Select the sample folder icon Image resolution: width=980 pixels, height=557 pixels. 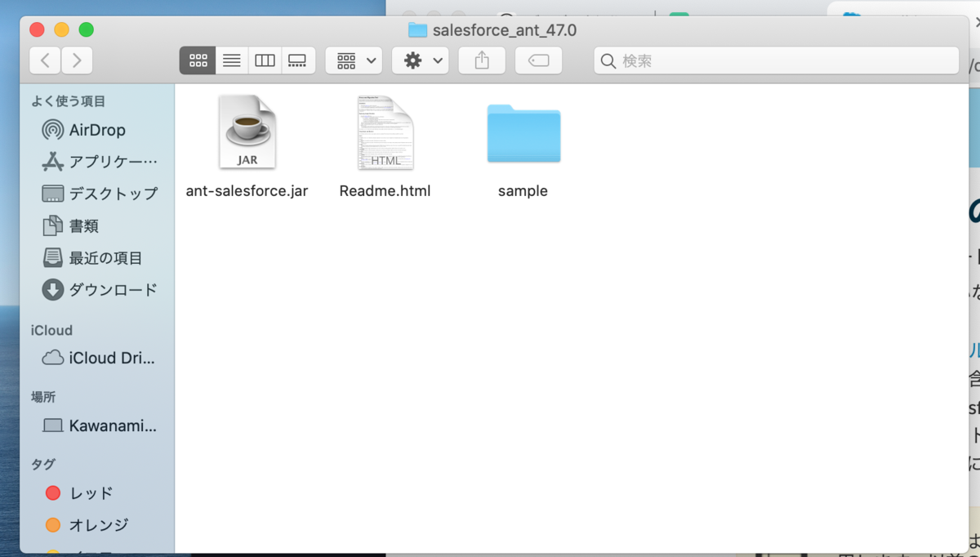(x=523, y=134)
